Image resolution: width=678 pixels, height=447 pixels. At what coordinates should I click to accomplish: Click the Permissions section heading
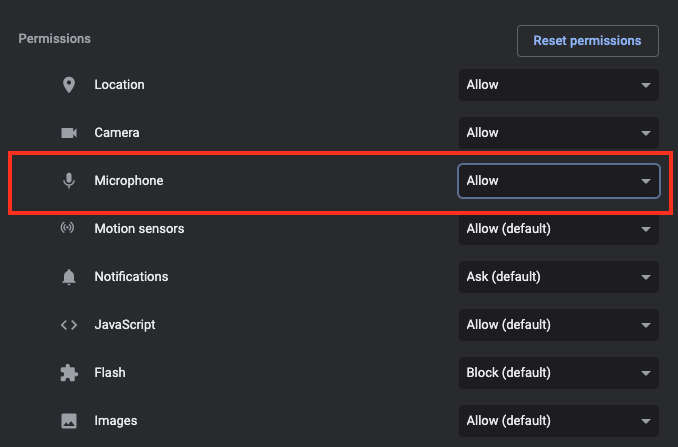click(x=54, y=38)
